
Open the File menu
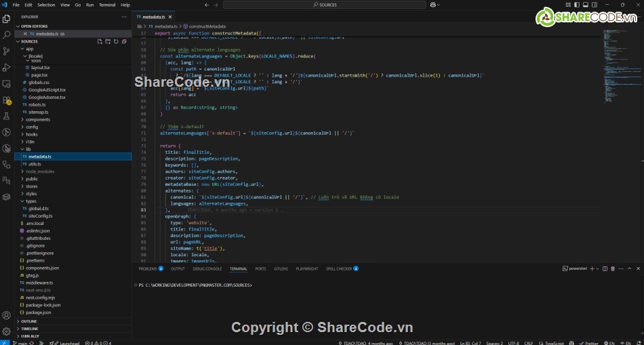tap(16, 5)
